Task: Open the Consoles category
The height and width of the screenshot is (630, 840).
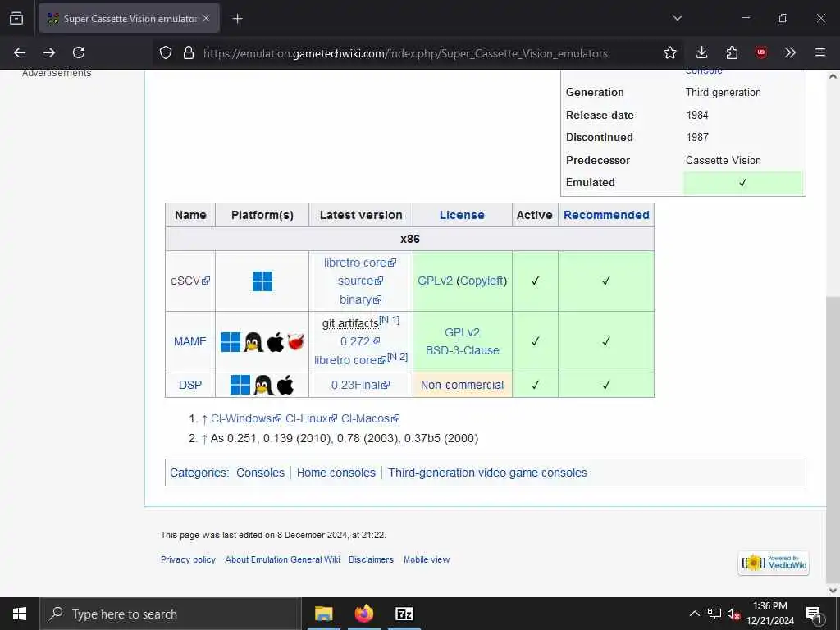Action: point(260,472)
